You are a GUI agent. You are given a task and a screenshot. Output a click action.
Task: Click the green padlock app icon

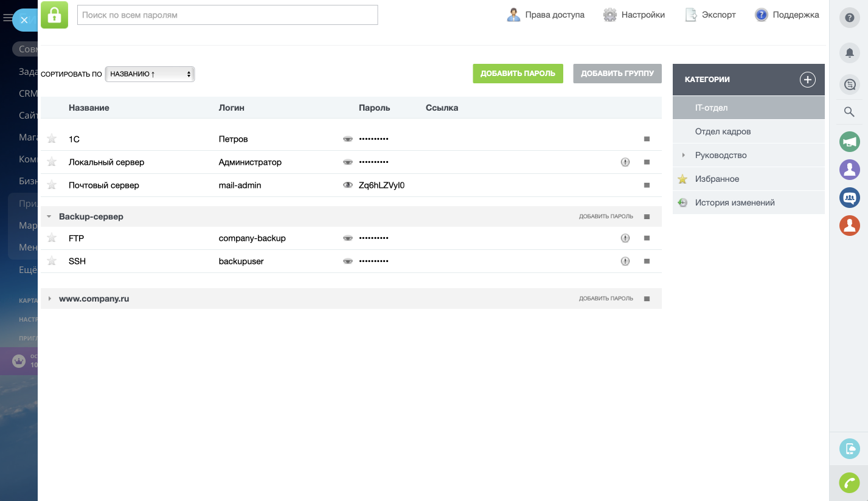(54, 15)
